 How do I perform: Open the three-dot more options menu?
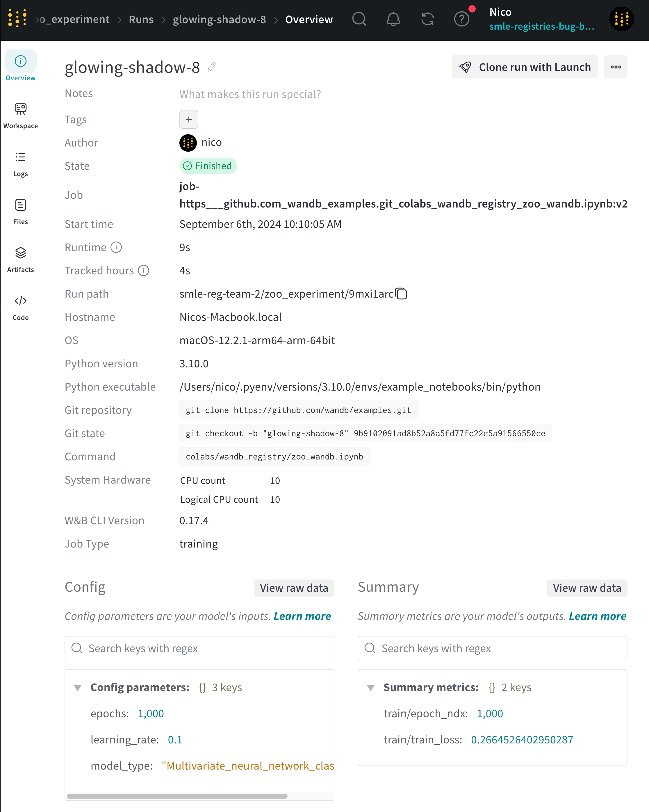(616, 67)
